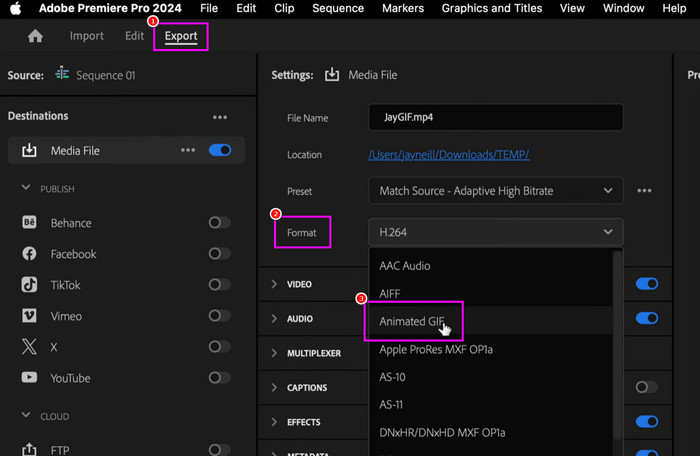Viewport: 700px width, 456px height.
Task: Open the Sequence menu
Action: point(338,8)
